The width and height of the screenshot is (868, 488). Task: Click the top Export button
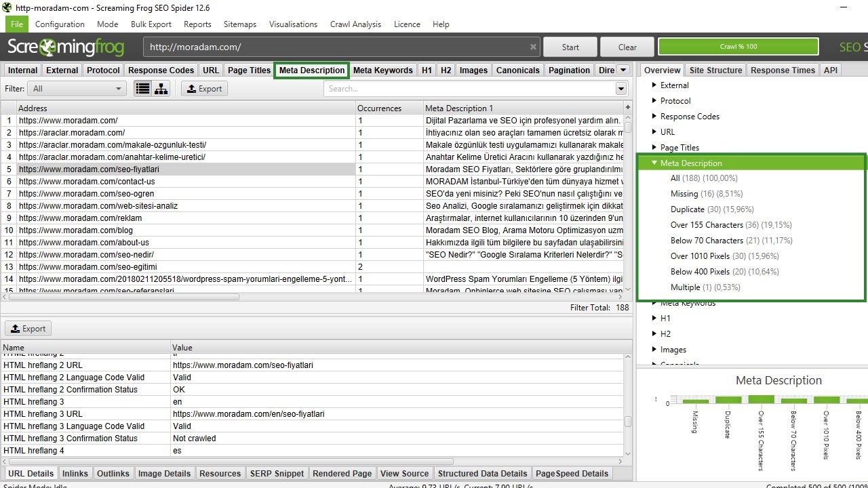point(204,89)
